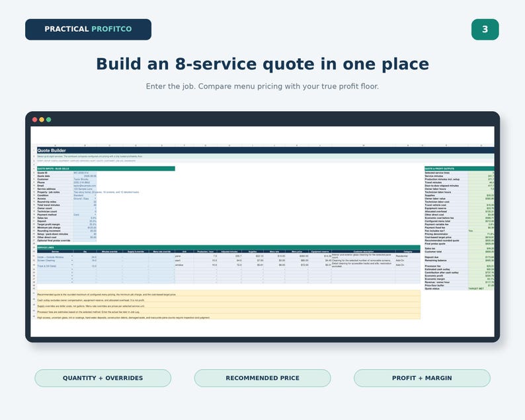
Task: Click the subtitle about menu pricing
Action: [x=262, y=87]
